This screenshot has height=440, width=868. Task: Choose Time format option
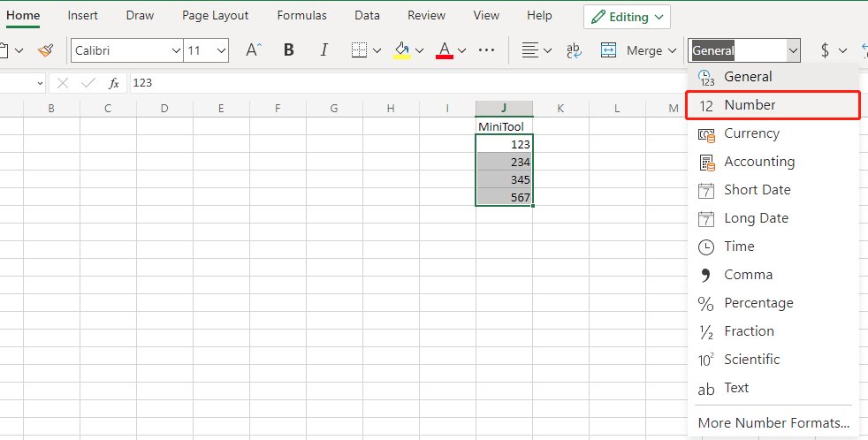pos(774,247)
